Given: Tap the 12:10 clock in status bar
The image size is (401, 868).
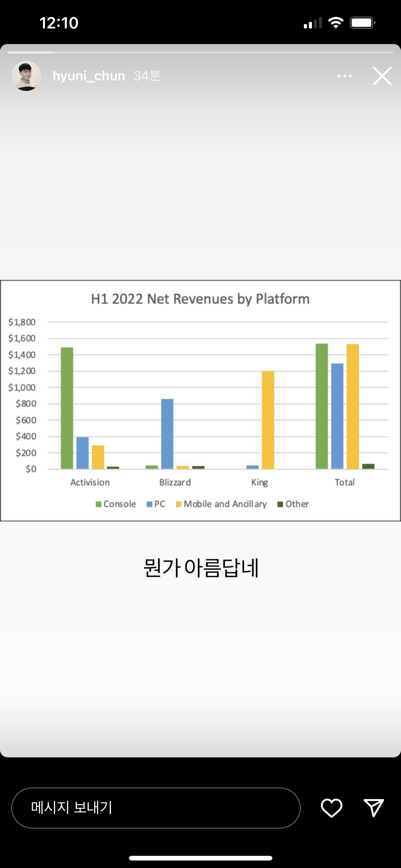Looking at the screenshot, I should click(59, 23).
